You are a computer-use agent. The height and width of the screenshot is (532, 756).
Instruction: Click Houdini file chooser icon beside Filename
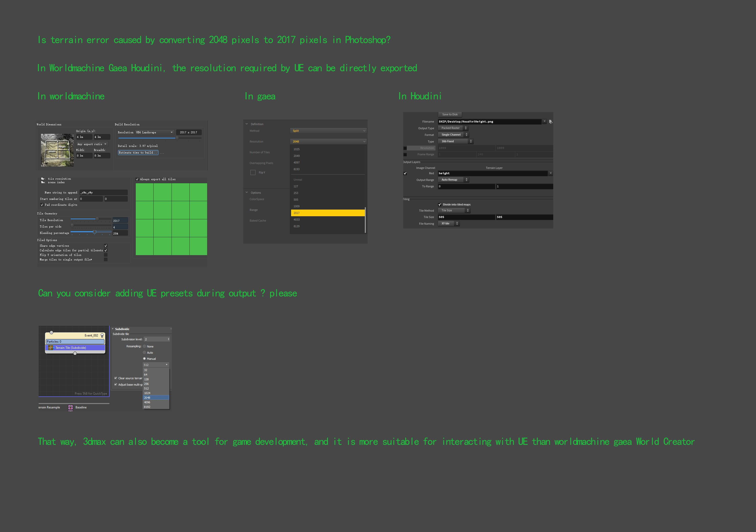[550, 122]
